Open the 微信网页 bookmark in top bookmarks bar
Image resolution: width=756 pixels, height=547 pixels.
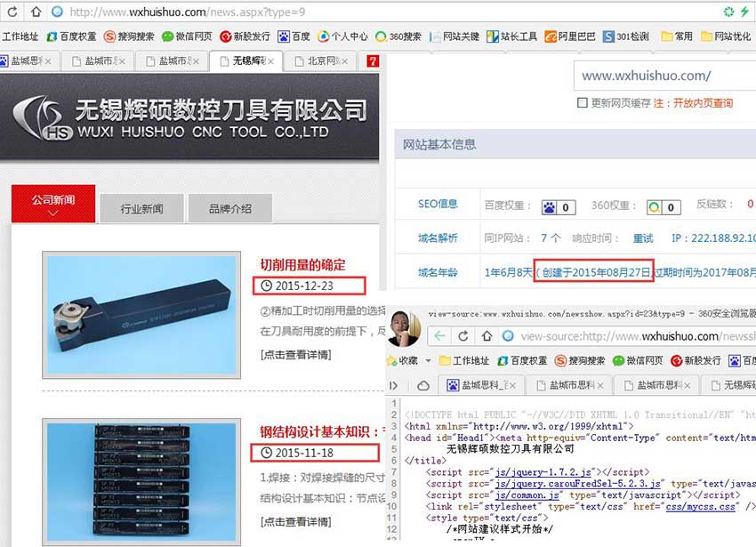coord(186,36)
